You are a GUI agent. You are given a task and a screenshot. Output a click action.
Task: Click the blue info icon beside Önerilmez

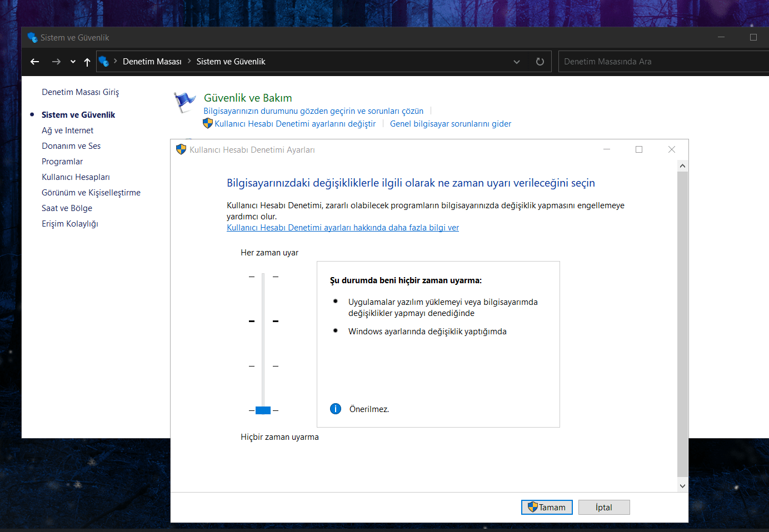(336, 409)
